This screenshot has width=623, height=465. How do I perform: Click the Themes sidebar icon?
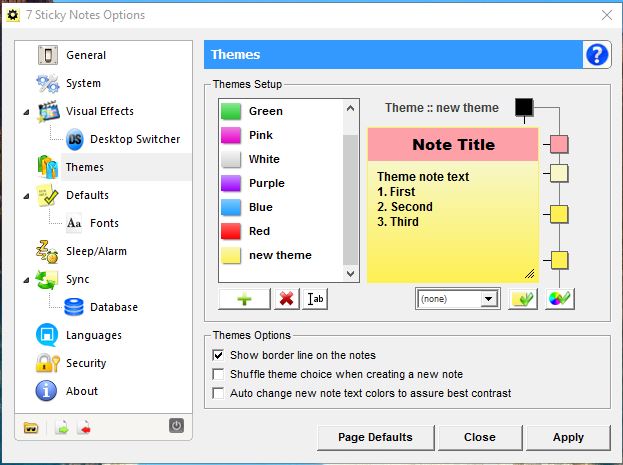point(48,167)
